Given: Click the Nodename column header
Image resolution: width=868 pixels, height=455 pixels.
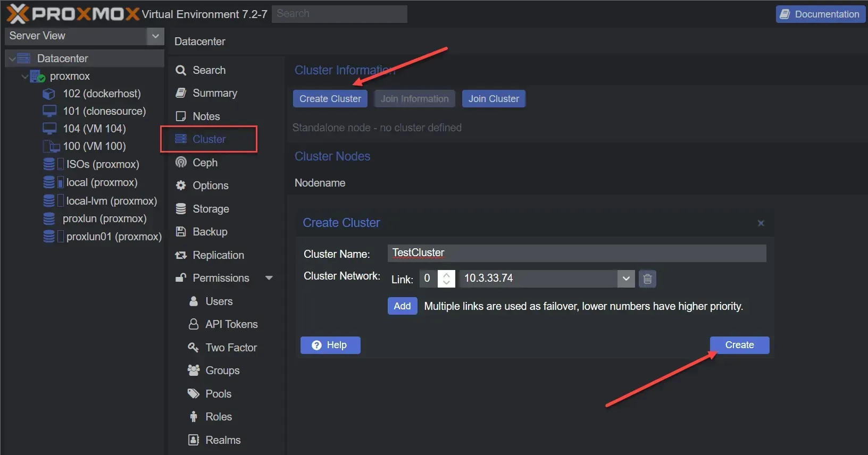Looking at the screenshot, I should [320, 183].
